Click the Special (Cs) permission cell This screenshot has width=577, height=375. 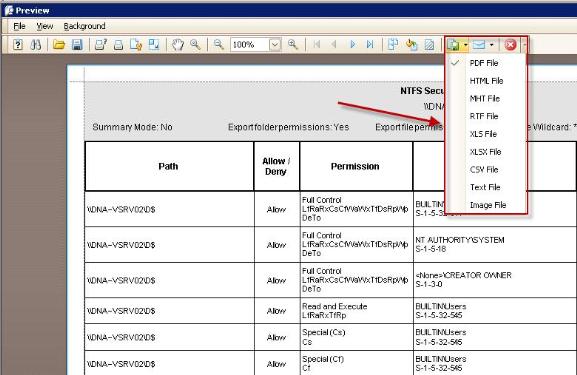356,337
